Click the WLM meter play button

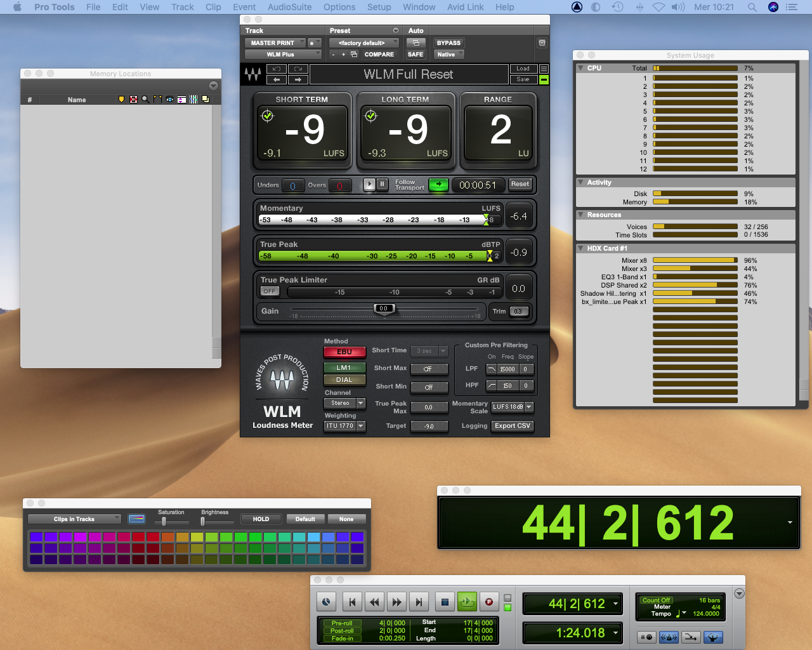(369, 185)
